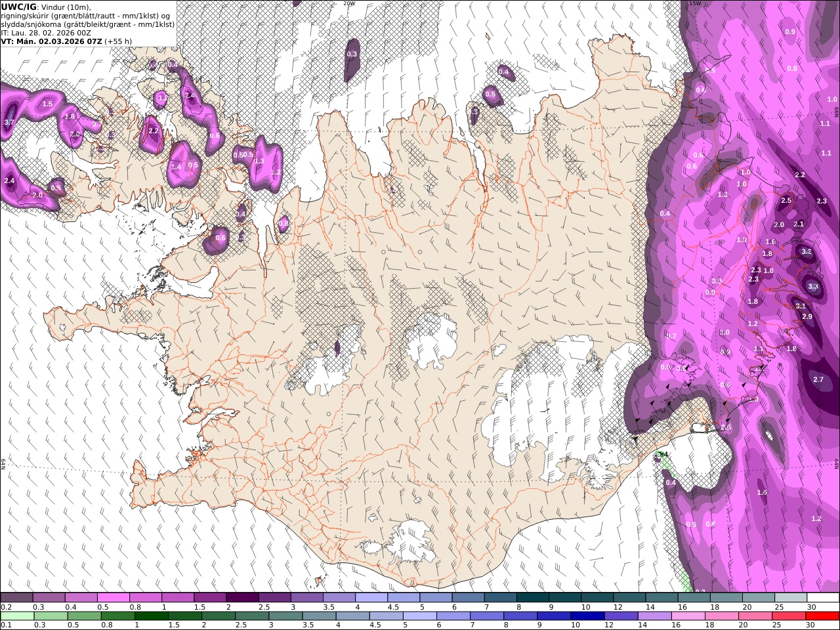Click the '20W' longitude label
Image resolution: width=840 pixels, height=630 pixels.
click(x=349, y=3)
